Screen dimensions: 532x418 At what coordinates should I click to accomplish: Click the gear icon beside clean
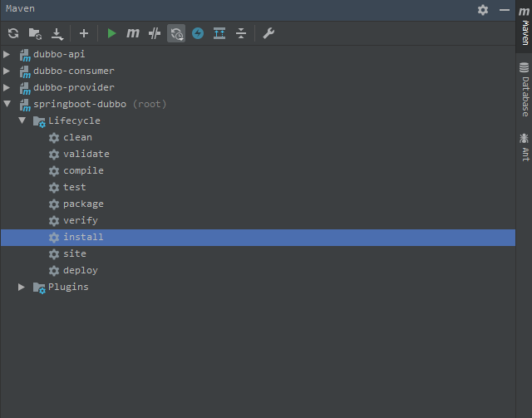pos(54,138)
